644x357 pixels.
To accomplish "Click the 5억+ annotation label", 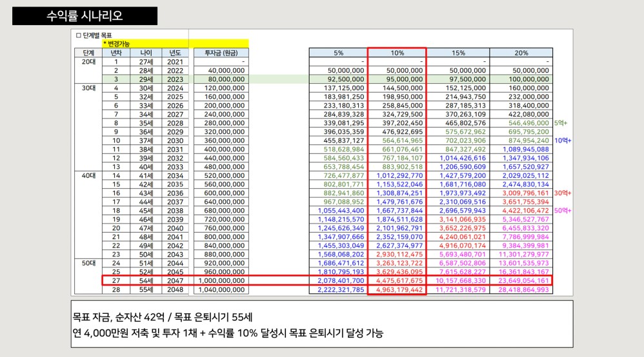I will point(561,123).
